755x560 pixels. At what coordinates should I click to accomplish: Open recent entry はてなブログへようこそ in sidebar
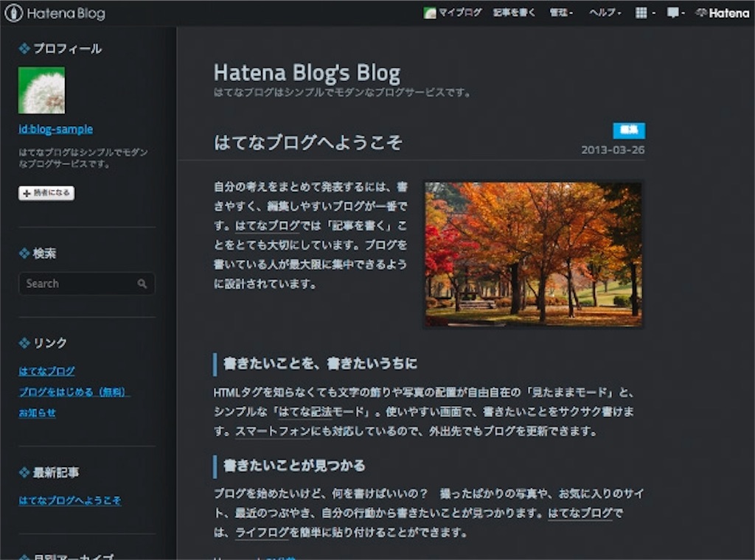tap(70, 500)
